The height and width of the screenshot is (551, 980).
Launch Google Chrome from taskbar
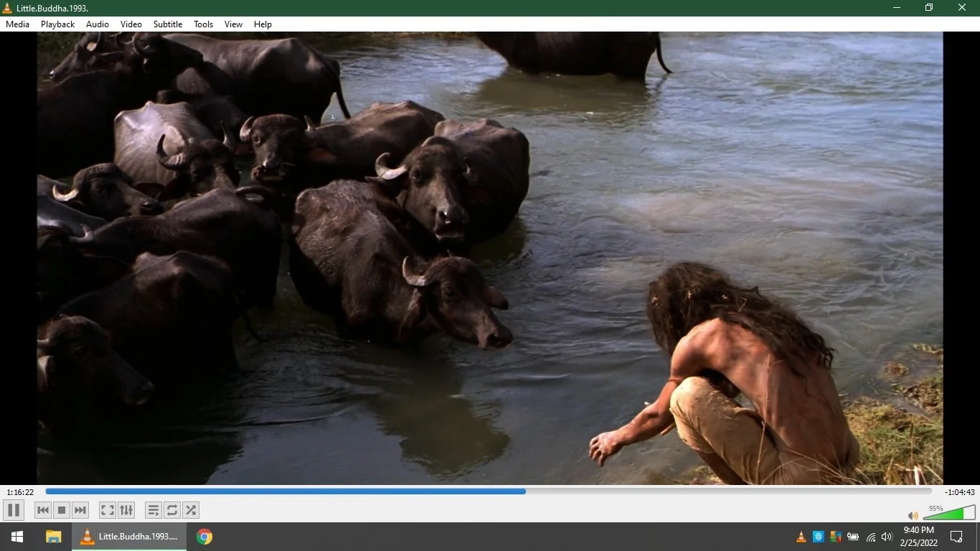(204, 537)
